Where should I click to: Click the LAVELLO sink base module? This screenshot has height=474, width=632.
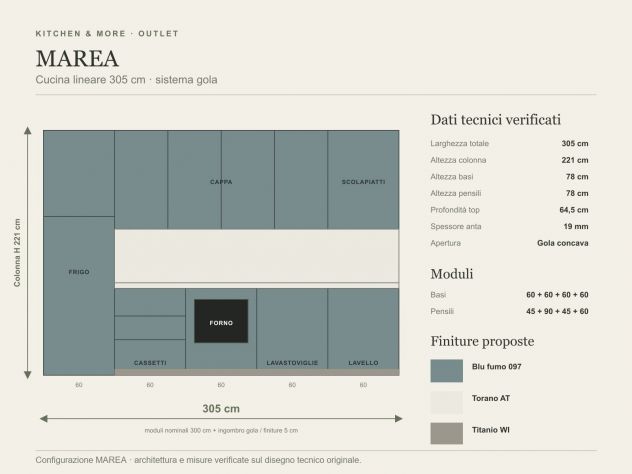[364, 328]
